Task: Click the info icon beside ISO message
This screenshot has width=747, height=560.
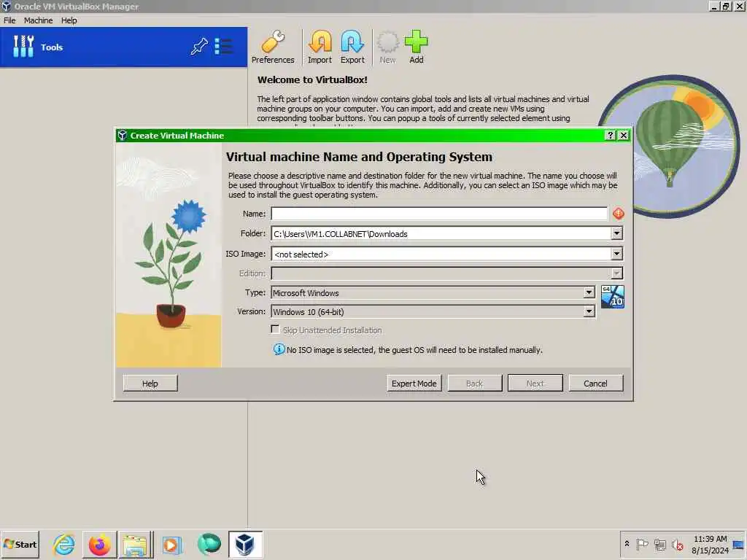Action: pyautogui.click(x=279, y=349)
